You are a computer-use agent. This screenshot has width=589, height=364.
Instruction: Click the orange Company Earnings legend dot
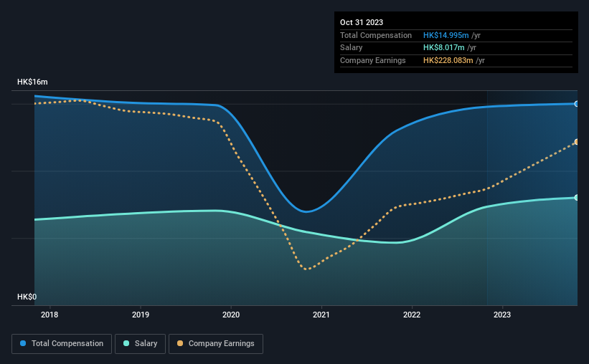(x=180, y=343)
